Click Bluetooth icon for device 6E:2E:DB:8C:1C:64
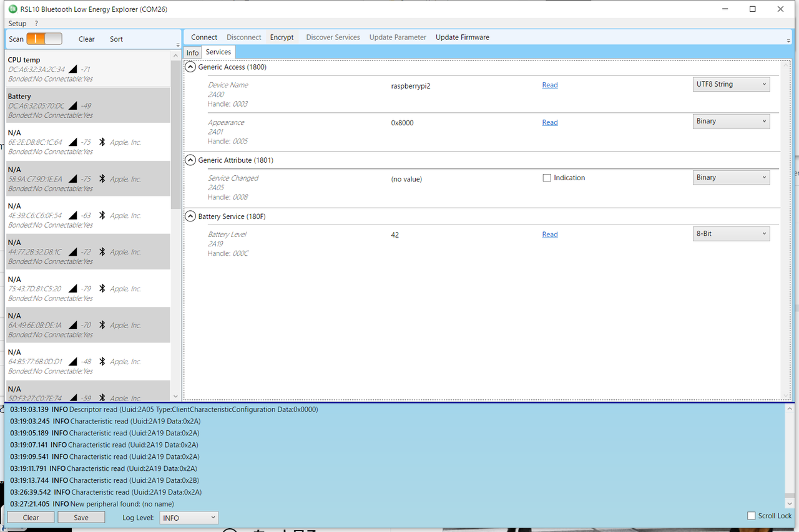This screenshot has width=799, height=532. coord(102,142)
